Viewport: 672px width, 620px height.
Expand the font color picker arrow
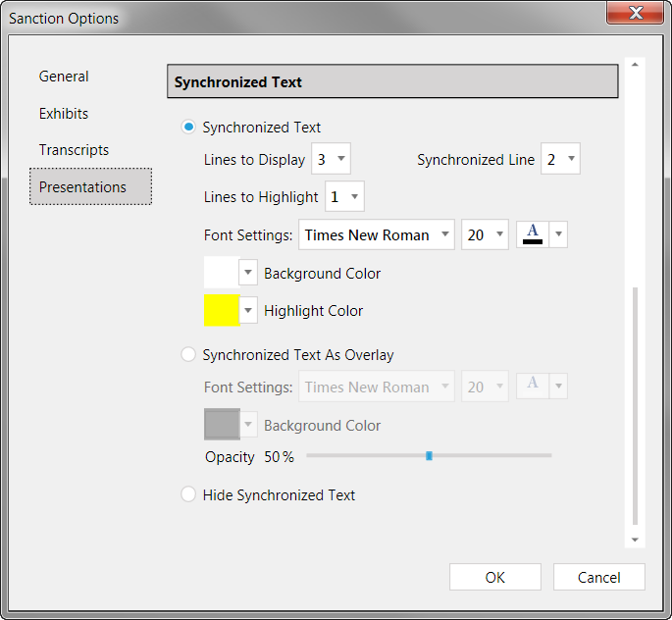click(558, 234)
